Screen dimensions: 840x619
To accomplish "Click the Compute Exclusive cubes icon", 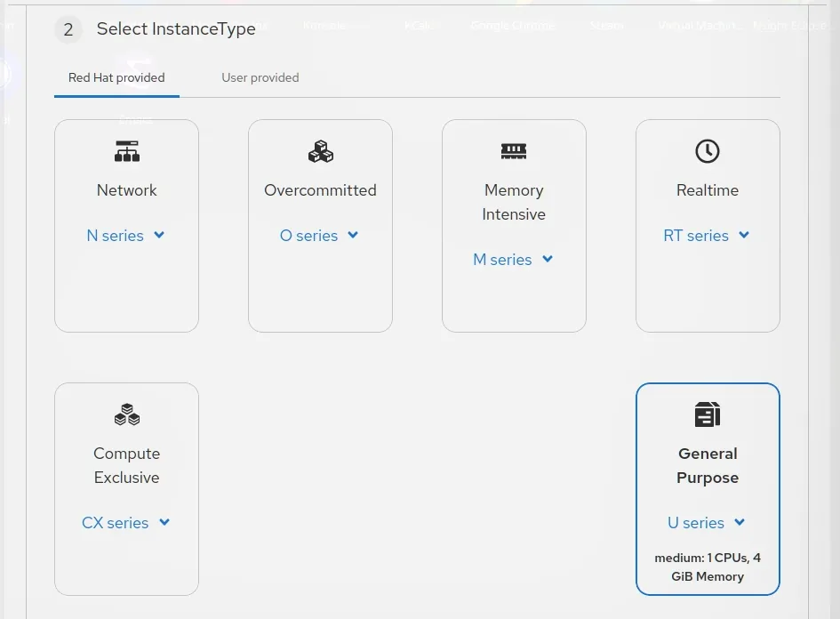I will (127, 414).
